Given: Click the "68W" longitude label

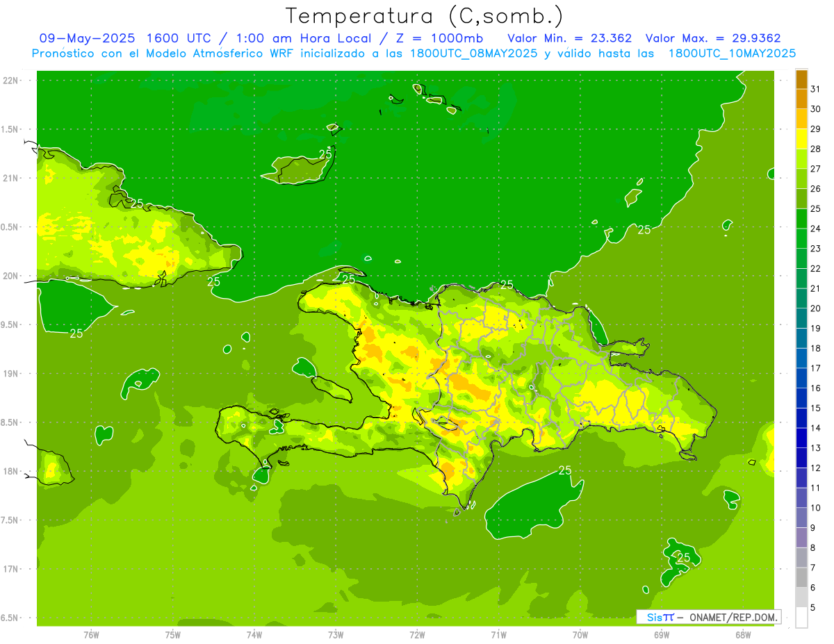Looking at the screenshot, I should (743, 634).
